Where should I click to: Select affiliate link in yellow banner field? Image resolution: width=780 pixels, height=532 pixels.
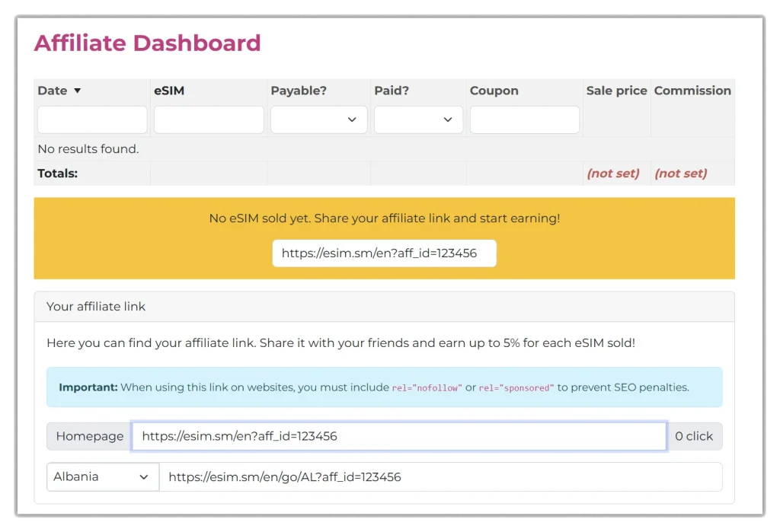click(x=385, y=253)
